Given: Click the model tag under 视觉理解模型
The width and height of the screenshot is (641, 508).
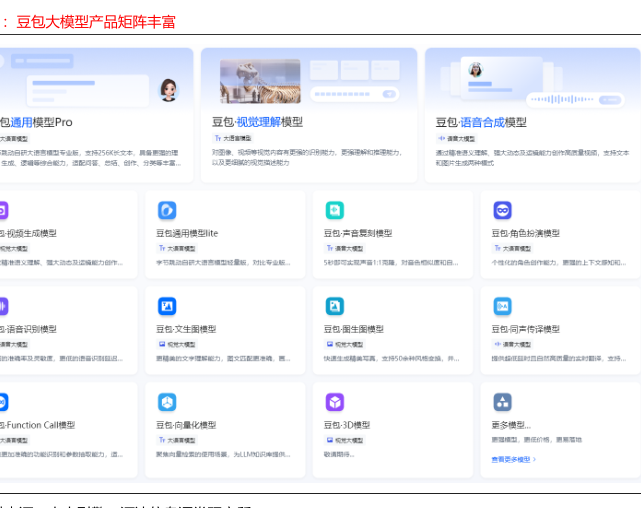Looking at the screenshot, I should pyautogui.click(x=233, y=138).
